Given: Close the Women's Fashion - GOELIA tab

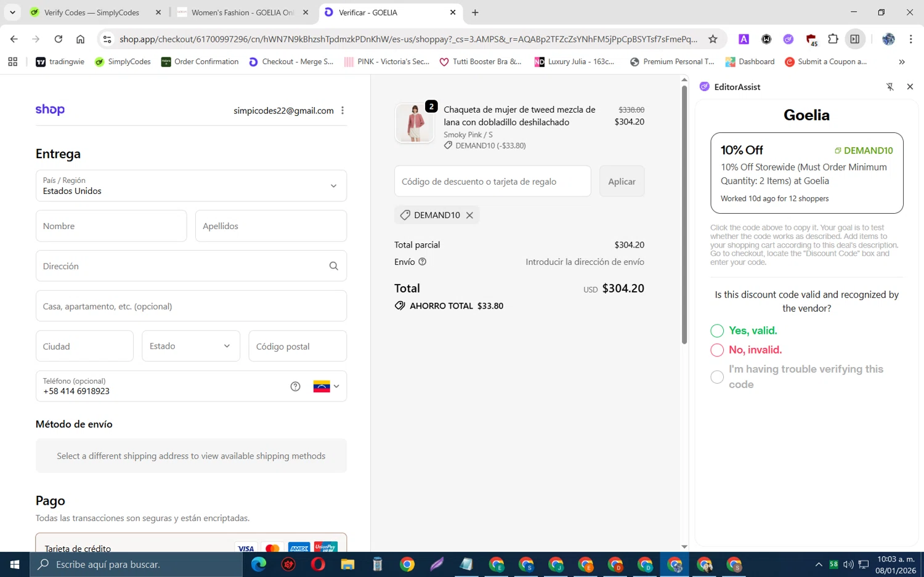Looking at the screenshot, I should point(306,12).
